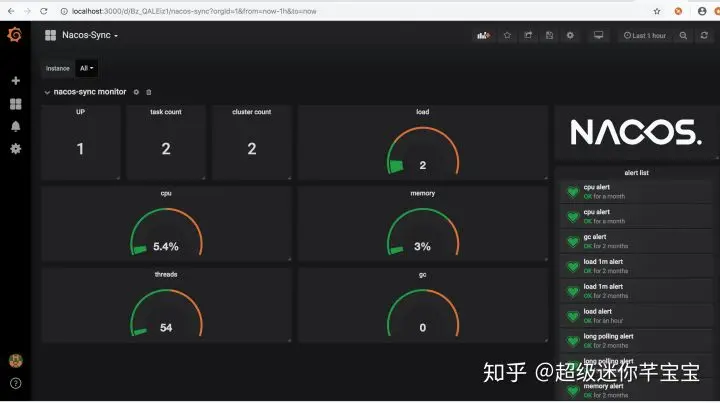Open the Help question mark icon
Screen dimensions: 720x403
click(16, 383)
